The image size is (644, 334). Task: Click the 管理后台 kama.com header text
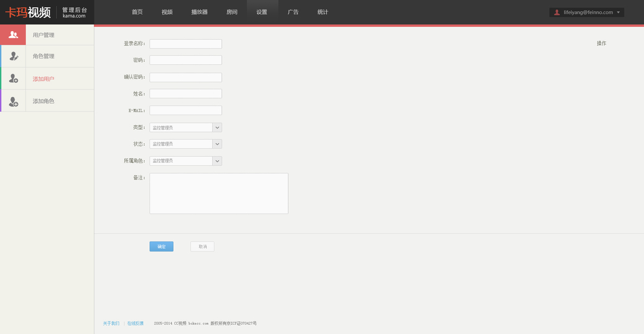pos(75,12)
